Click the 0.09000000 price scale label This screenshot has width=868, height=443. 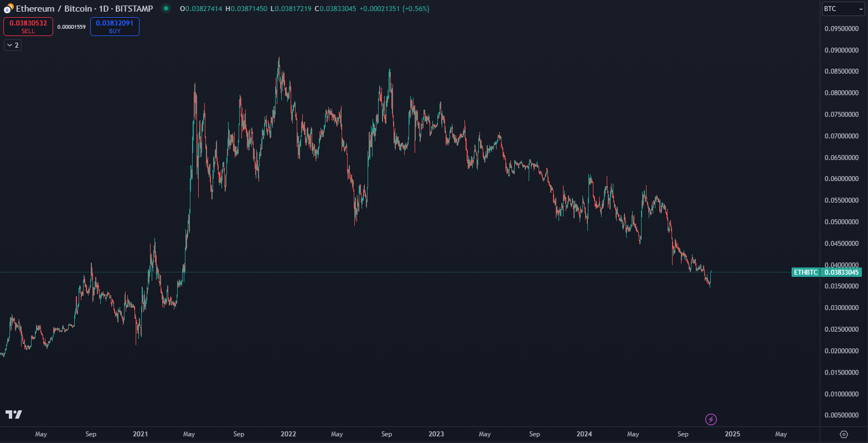click(841, 50)
